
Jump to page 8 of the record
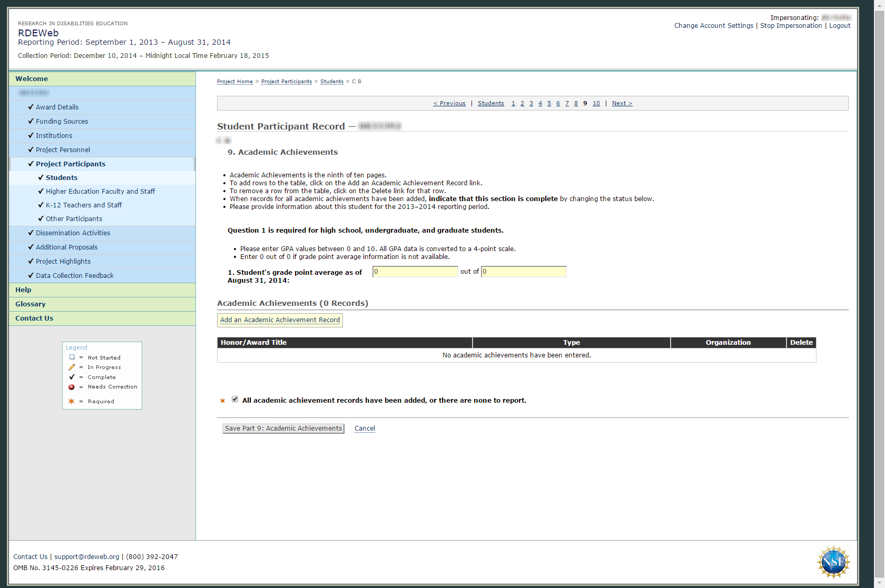pos(576,103)
